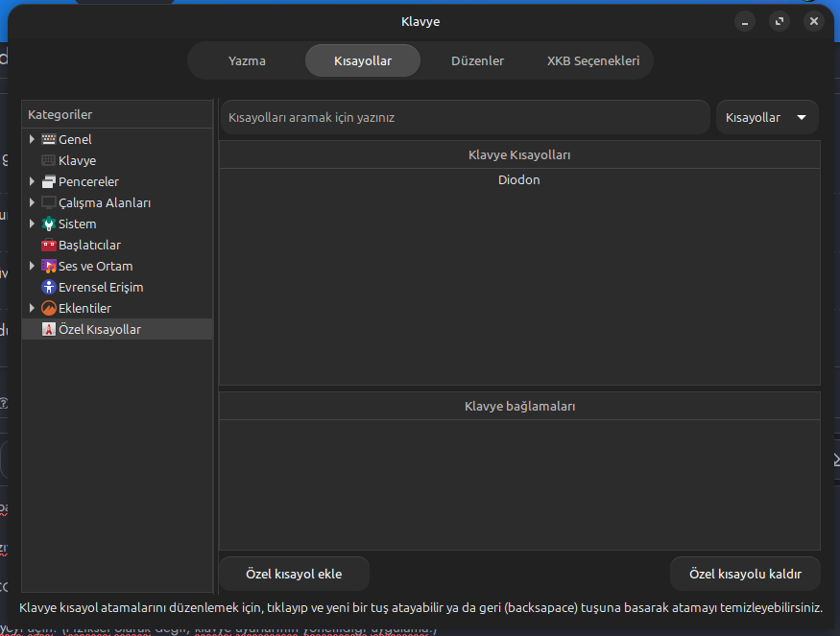Choose the Evrensel Erişim category label
840x636 pixels.
click(101, 287)
